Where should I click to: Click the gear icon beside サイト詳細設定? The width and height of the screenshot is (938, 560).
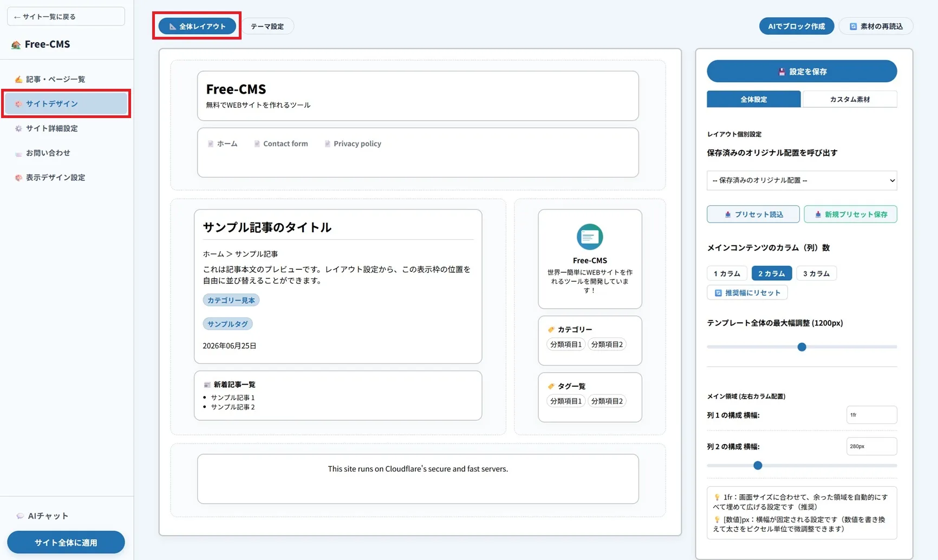18,128
